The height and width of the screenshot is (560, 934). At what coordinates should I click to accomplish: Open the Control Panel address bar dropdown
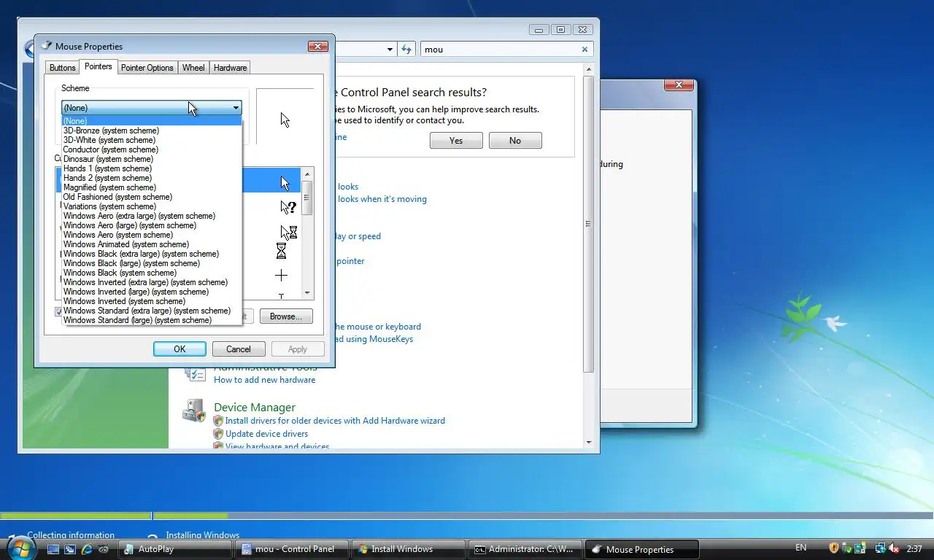[390, 49]
